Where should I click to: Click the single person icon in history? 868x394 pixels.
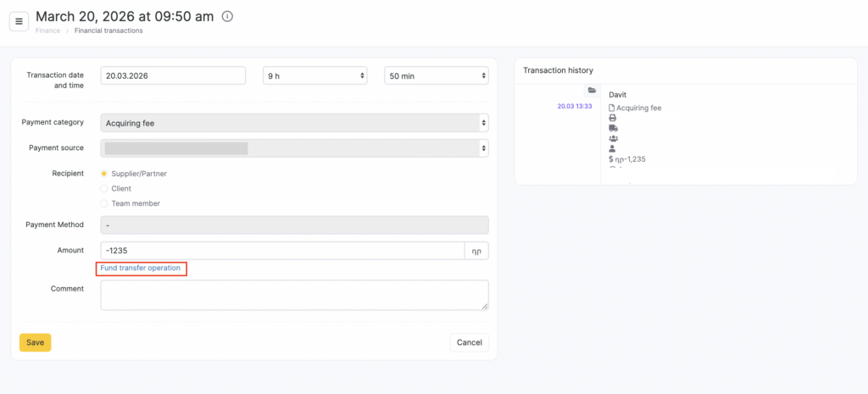613,148
